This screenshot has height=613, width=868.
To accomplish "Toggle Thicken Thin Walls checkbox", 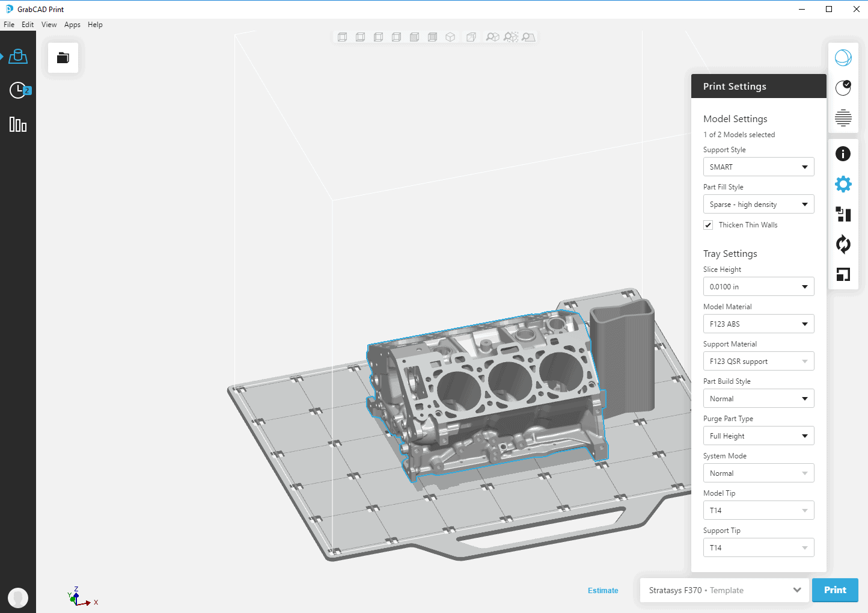I will pos(708,225).
